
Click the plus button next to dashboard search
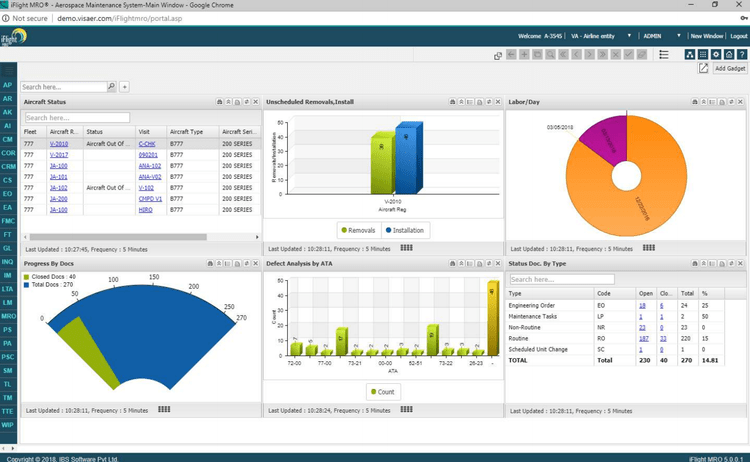(124, 87)
